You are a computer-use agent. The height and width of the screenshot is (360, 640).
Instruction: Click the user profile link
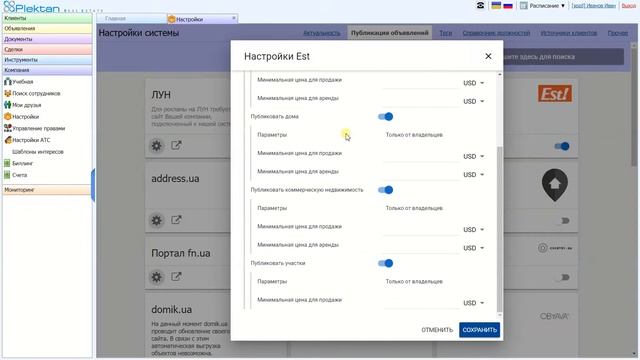click(594, 6)
